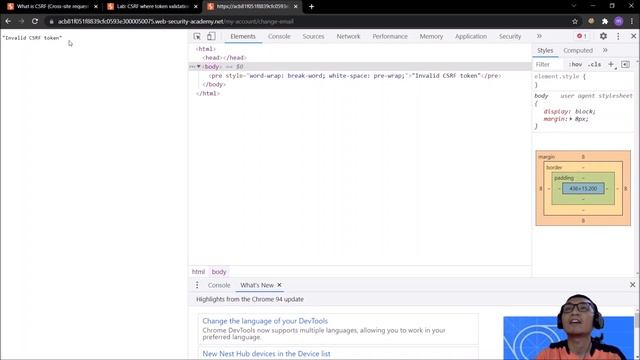Open the Performance tab
This screenshot has height=360, width=640.
click(390, 36)
